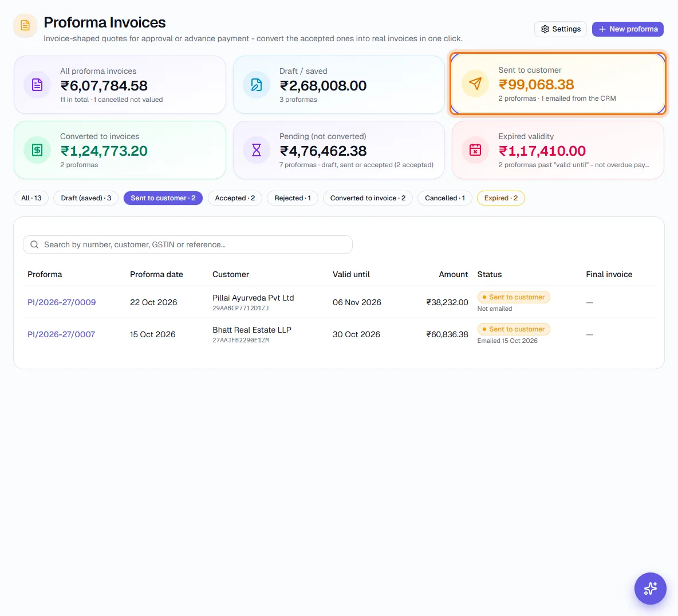
Task: Click the 06 Nov 2026 valid until date
Action: pos(357,302)
